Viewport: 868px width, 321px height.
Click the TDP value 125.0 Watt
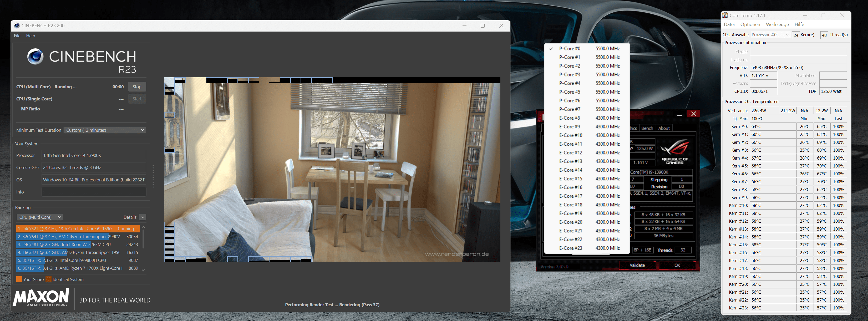point(833,91)
